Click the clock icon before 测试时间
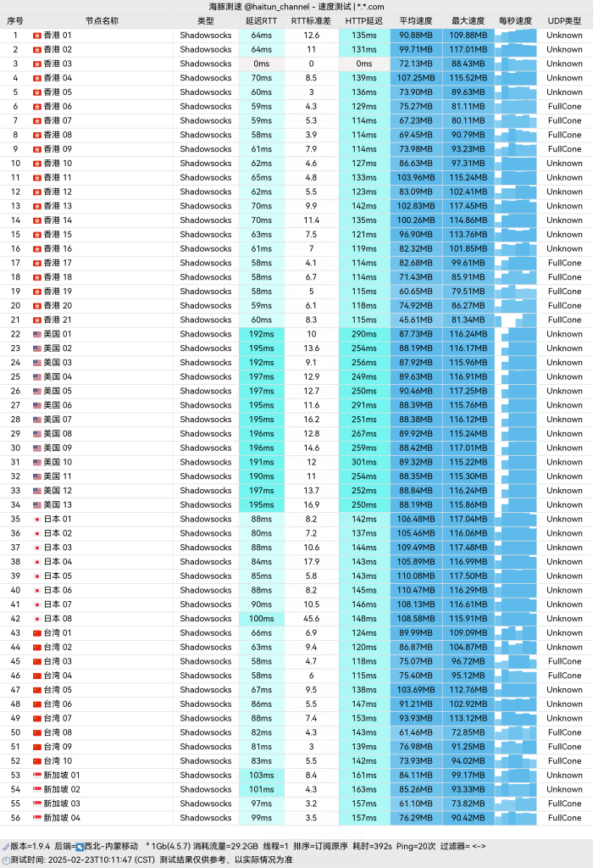The height and width of the screenshot is (868, 593). click(6, 860)
